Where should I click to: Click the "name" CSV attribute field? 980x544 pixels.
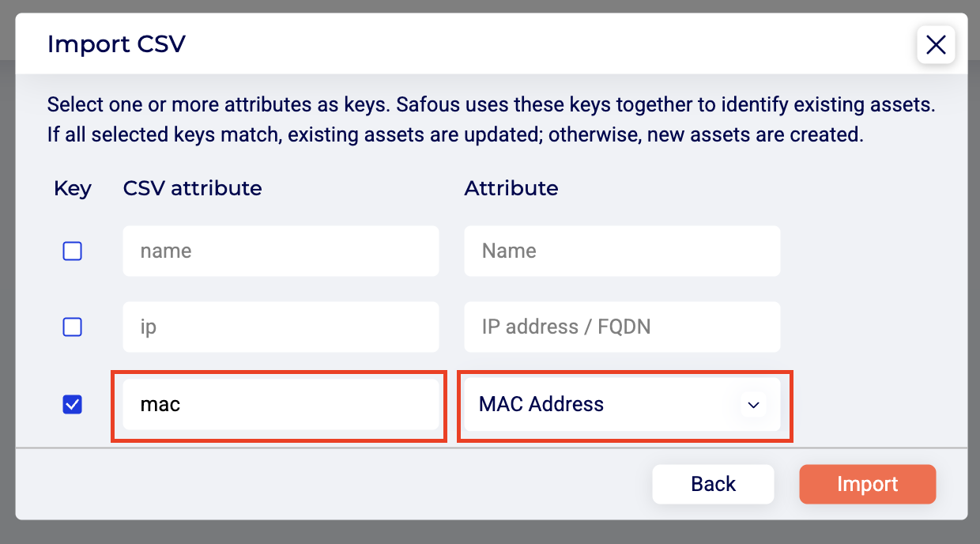coord(281,251)
